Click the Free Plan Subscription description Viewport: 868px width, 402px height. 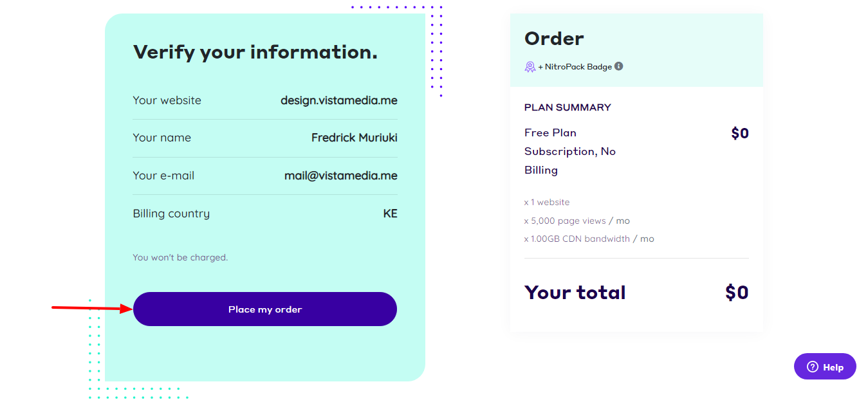pyautogui.click(x=569, y=151)
